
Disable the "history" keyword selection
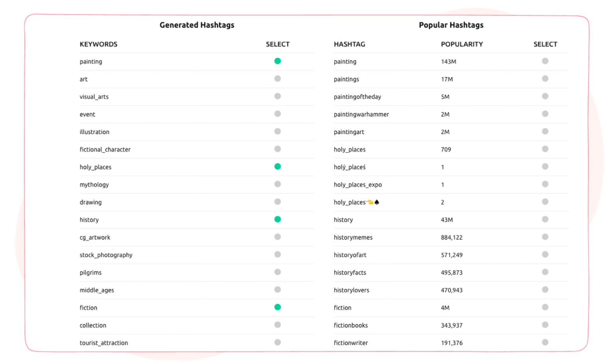(x=278, y=219)
